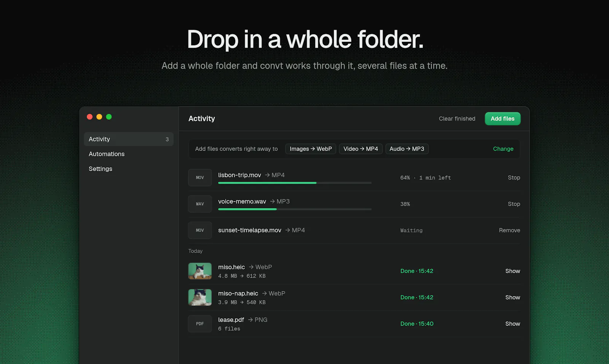
Task: Click the miso.heic file name
Action: pos(231,267)
